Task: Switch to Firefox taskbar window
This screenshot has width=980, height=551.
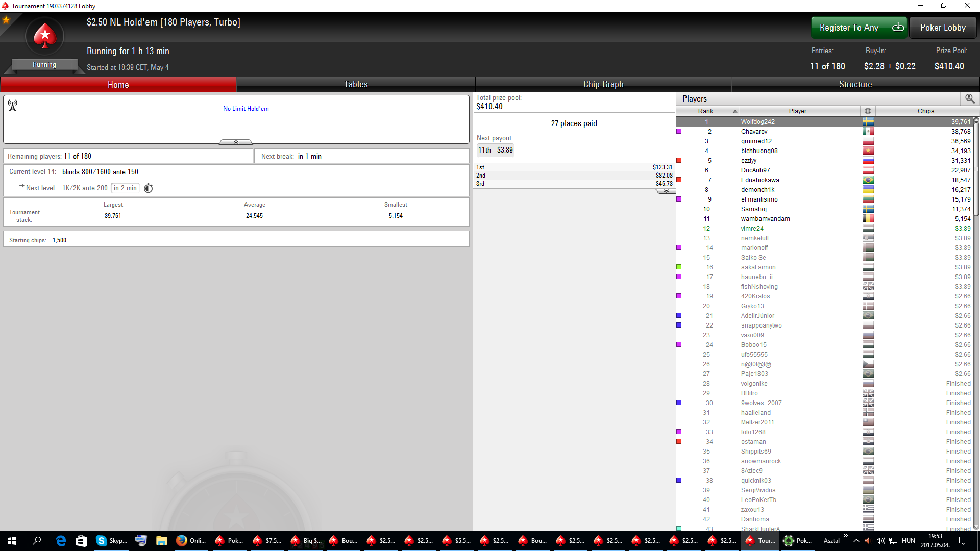Action: click(x=191, y=541)
